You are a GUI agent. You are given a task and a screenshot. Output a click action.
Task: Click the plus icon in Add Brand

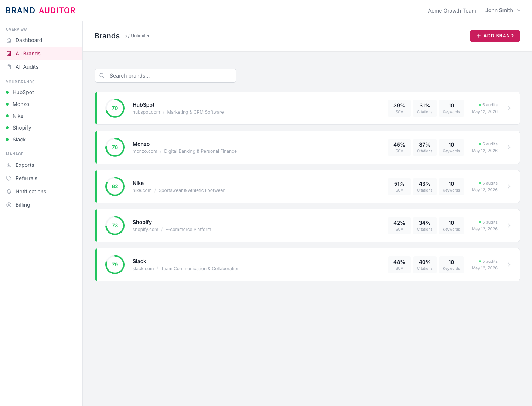point(479,36)
